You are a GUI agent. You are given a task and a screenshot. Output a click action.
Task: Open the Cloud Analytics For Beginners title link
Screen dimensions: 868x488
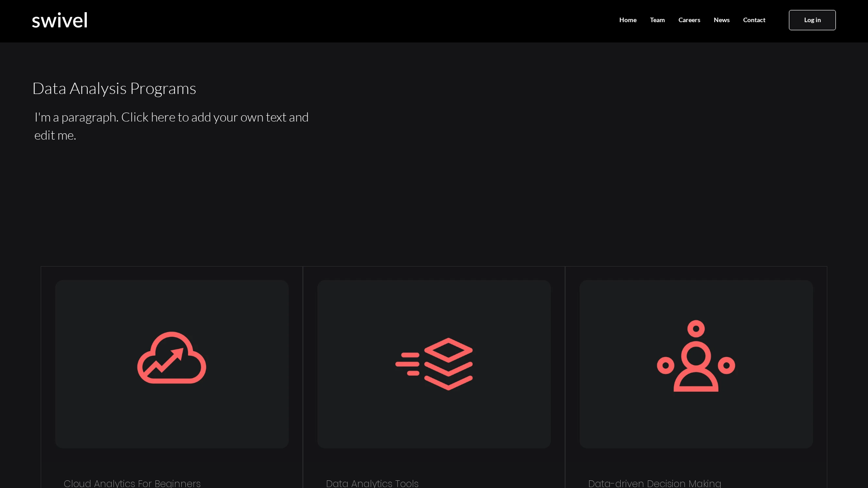pos(132,483)
